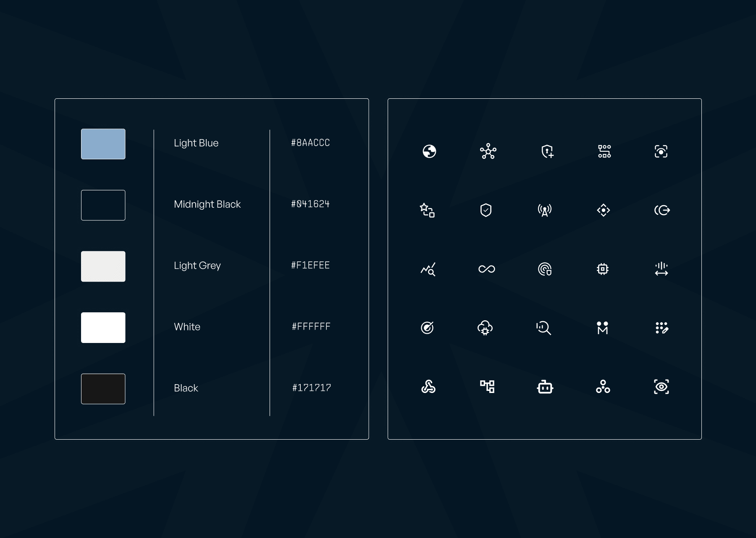756x538 pixels.
Task: Select the cloud with chip icon
Action: pyautogui.click(x=485, y=328)
